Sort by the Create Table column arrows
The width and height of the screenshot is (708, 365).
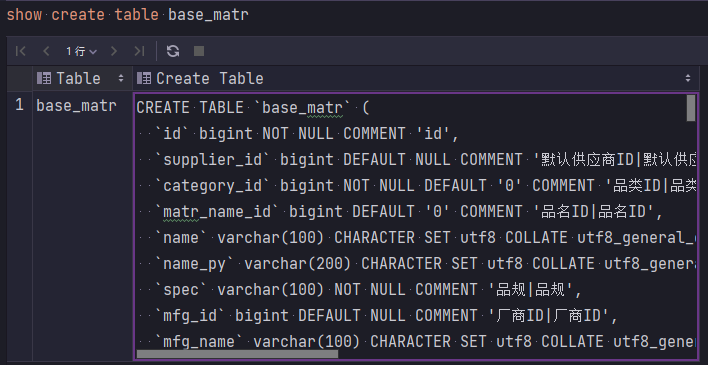[688, 78]
